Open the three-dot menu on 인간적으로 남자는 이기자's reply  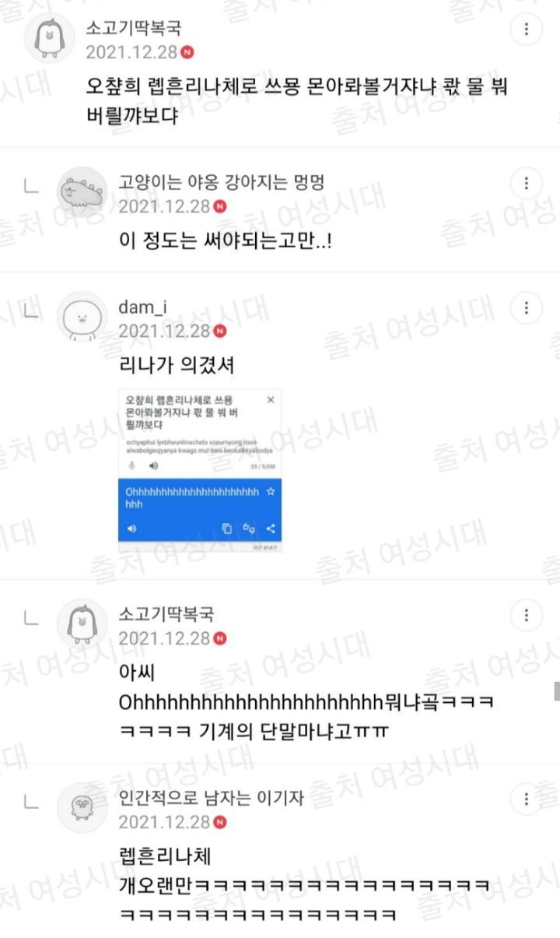(527, 799)
